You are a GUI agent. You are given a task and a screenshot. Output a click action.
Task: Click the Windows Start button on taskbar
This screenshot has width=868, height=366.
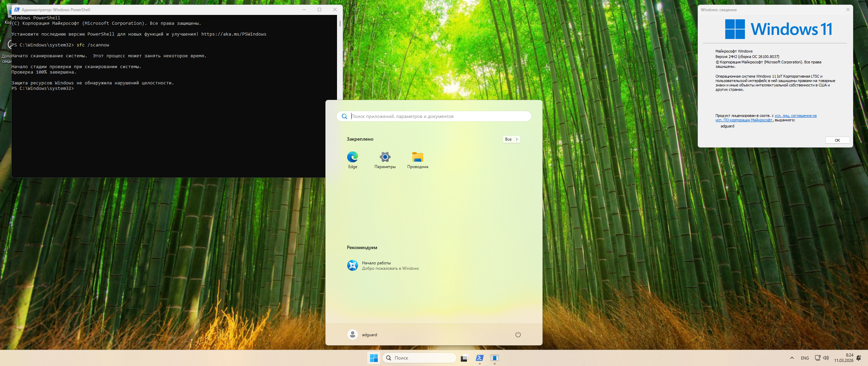pos(374,358)
